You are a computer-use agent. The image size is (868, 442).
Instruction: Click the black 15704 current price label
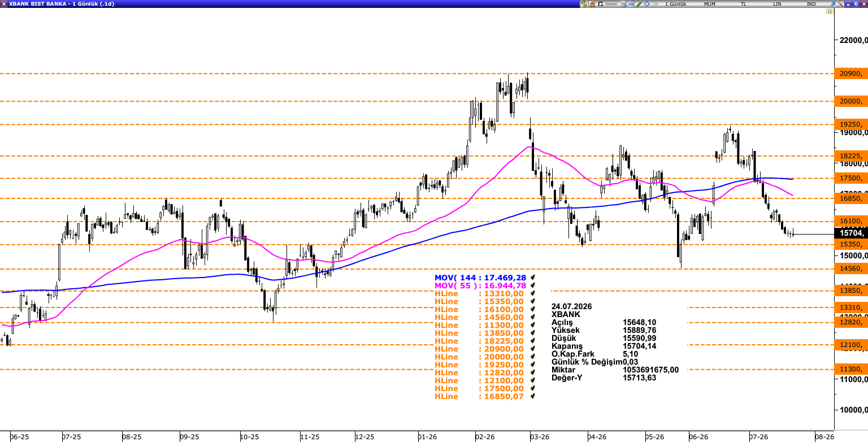[850, 233]
